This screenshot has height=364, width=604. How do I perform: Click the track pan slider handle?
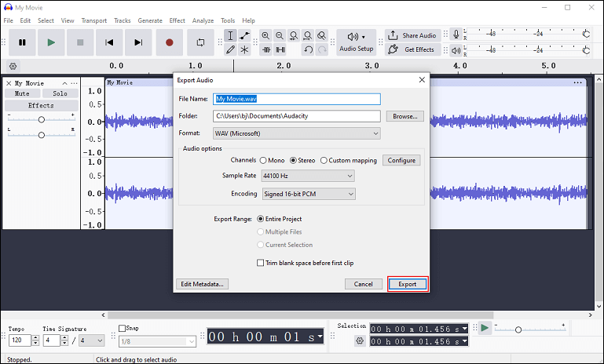coord(41,135)
